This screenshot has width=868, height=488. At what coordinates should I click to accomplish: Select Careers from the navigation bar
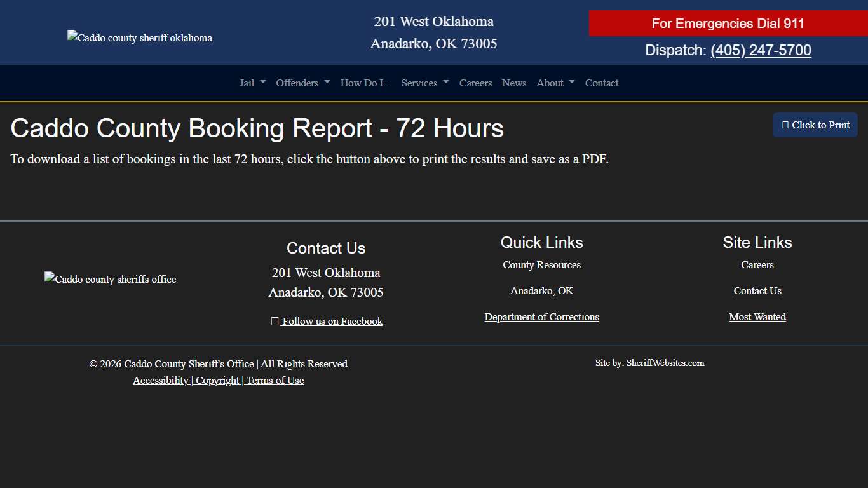click(475, 83)
